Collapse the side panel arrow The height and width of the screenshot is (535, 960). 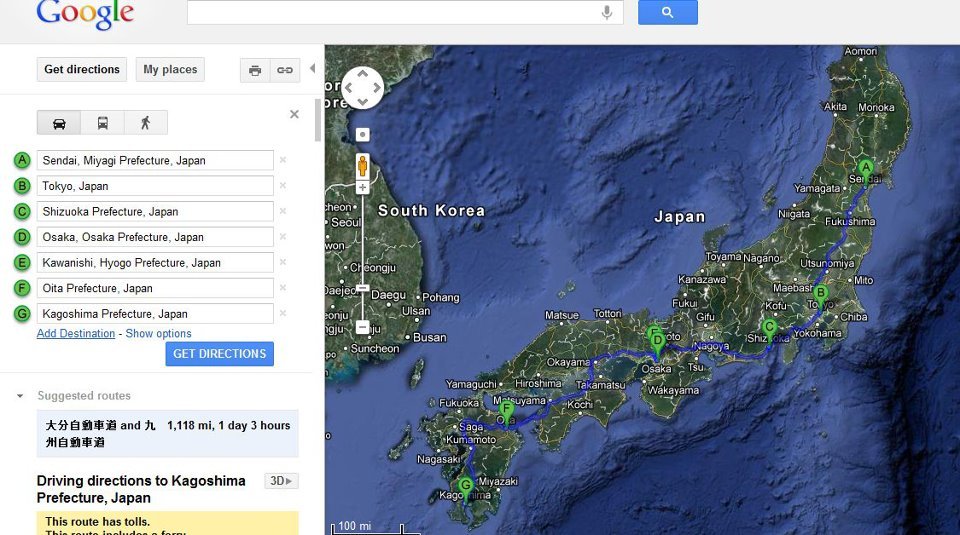point(312,69)
